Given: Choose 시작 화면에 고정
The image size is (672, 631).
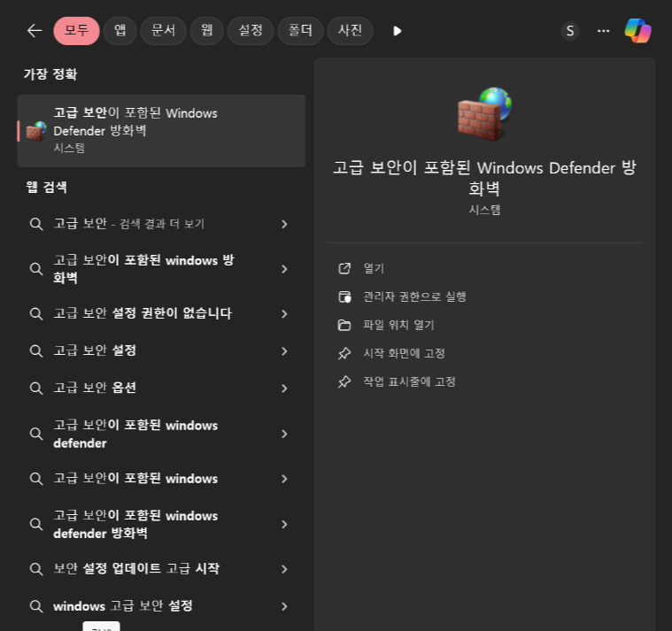Looking at the screenshot, I should pyautogui.click(x=404, y=353).
